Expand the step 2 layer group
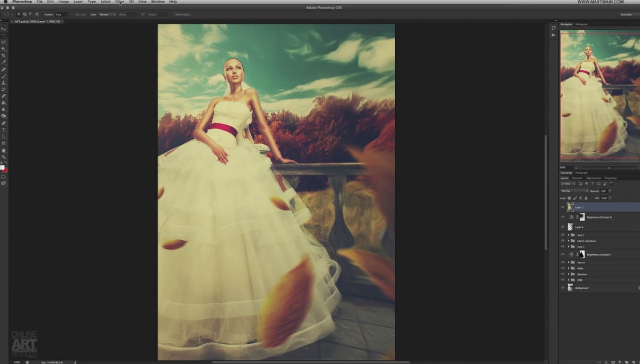This screenshot has height=364, width=640. [x=569, y=235]
